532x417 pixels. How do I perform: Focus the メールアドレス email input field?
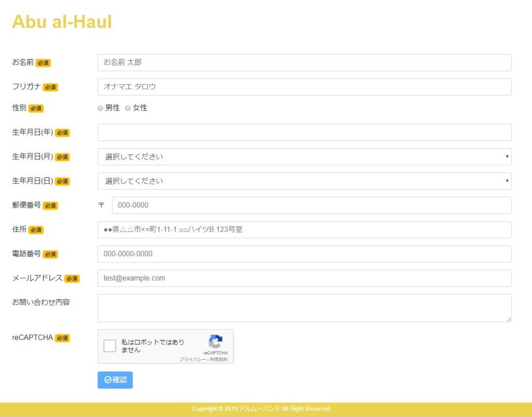(x=304, y=278)
